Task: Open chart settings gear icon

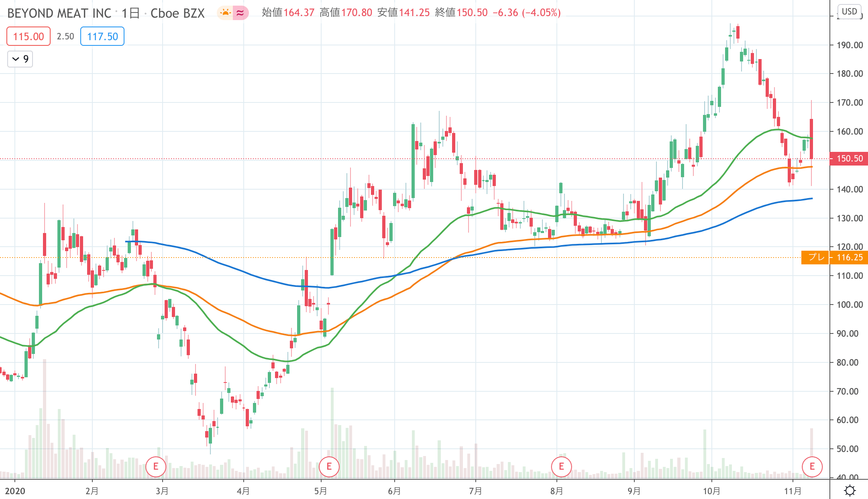Action: [x=850, y=491]
